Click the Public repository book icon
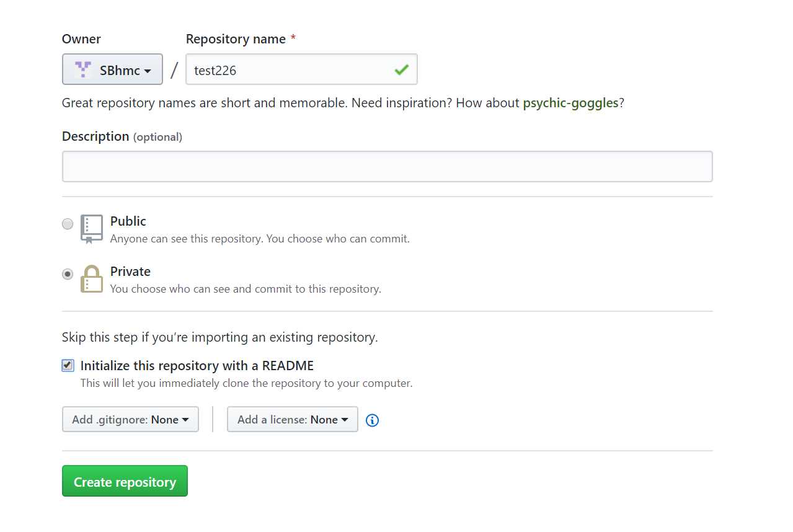The image size is (793, 532). (91, 229)
